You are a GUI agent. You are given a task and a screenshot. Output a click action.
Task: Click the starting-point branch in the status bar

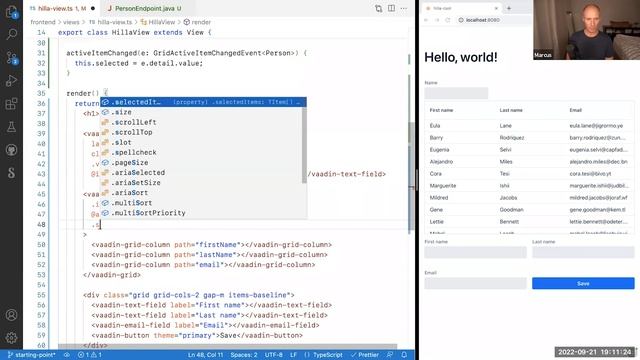[31, 355]
